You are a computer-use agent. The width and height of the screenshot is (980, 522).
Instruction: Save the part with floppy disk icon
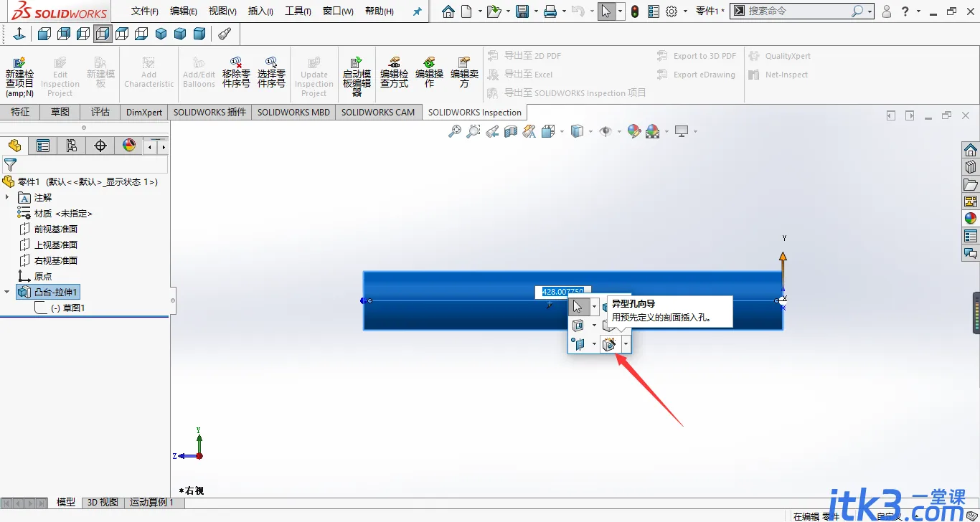tap(523, 11)
